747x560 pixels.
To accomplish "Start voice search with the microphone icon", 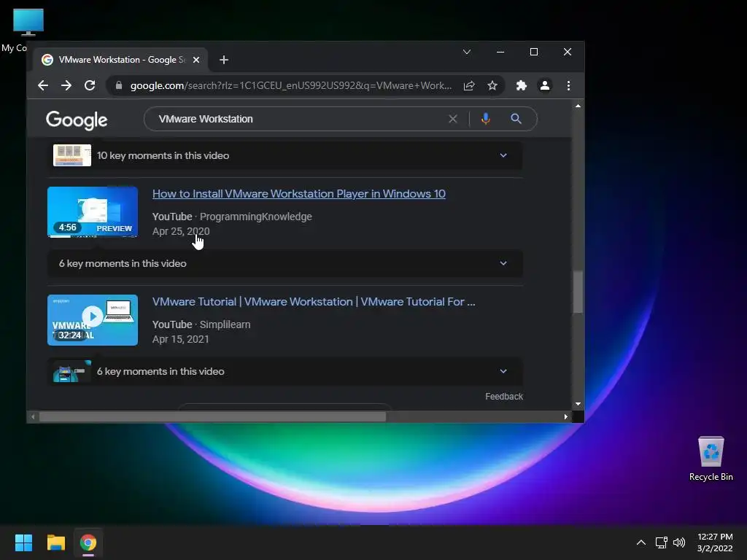I will 485,119.
